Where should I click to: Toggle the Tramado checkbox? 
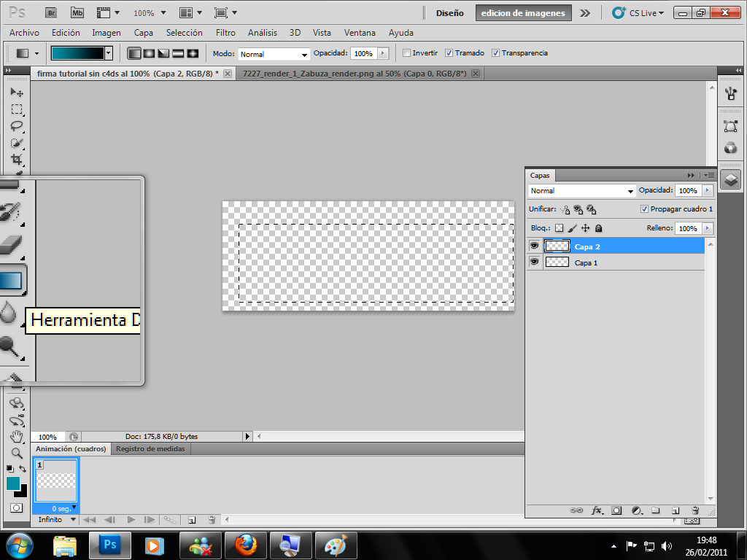(449, 52)
